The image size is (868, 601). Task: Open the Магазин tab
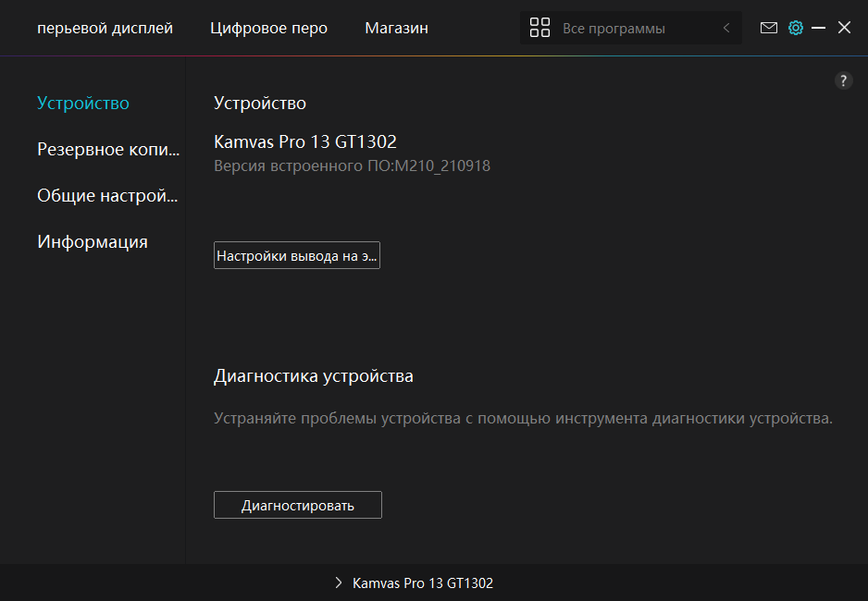click(x=396, y=28)
